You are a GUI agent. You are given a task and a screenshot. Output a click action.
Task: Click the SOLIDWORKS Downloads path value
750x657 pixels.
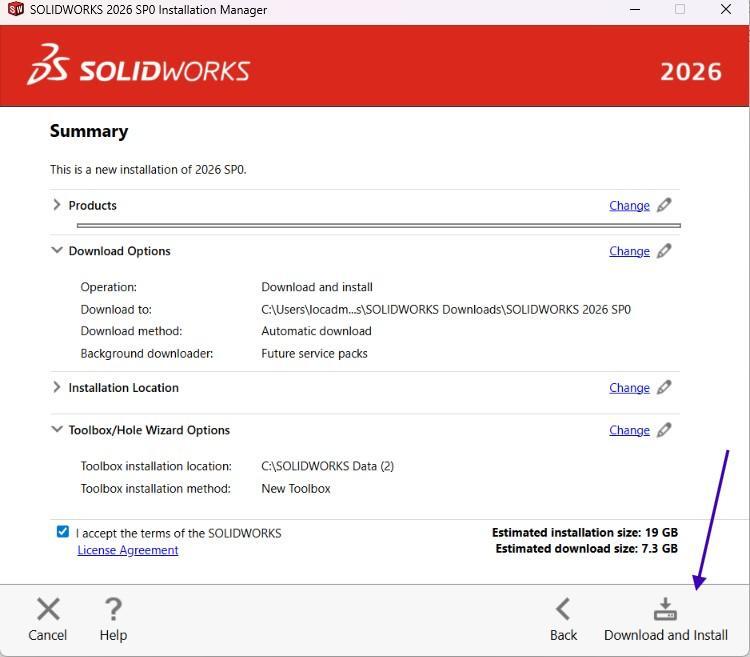point(446,309)
